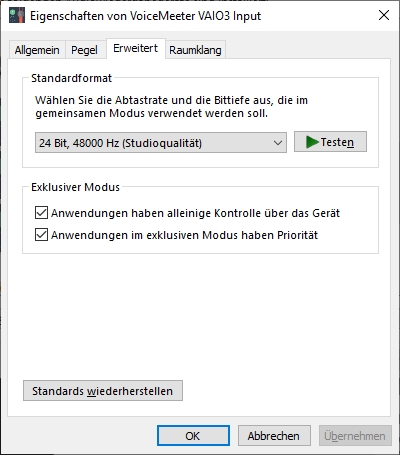Click the Exklusiver Modus group heading

click(75, 187)
